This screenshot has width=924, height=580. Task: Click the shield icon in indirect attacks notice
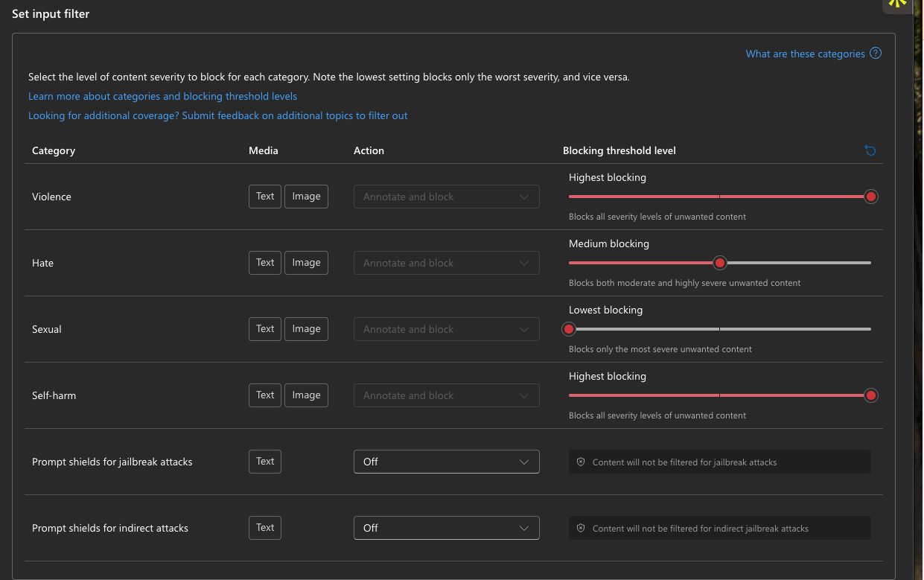click(581, 529)
